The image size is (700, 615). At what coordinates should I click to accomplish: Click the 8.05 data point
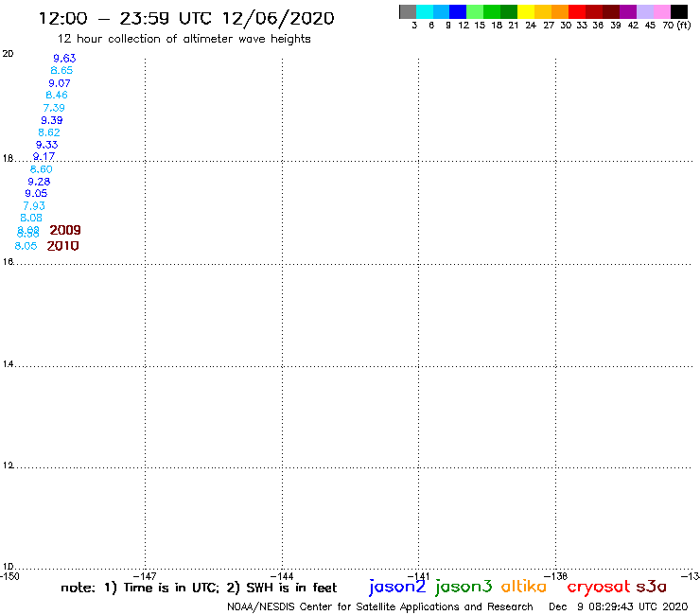pos(26,246)
